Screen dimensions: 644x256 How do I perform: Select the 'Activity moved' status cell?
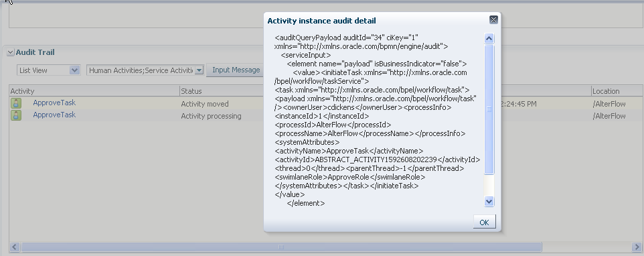205,104
